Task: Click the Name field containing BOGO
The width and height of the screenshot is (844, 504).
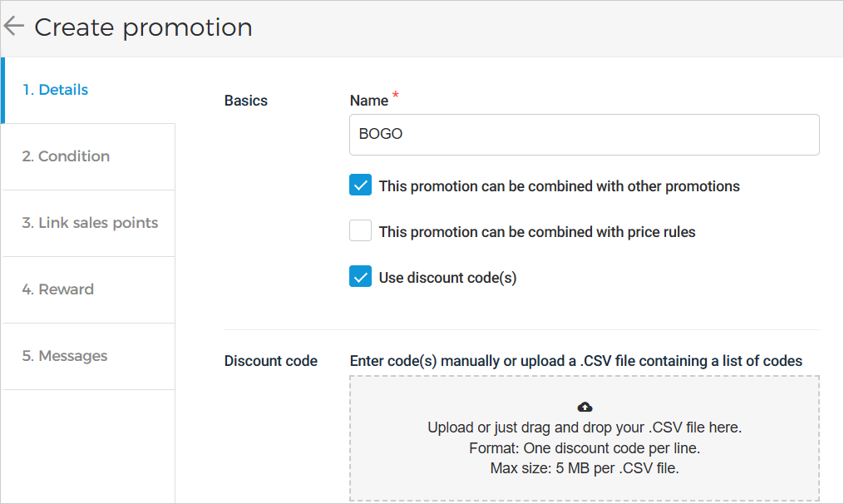Action: click(584, 134)
